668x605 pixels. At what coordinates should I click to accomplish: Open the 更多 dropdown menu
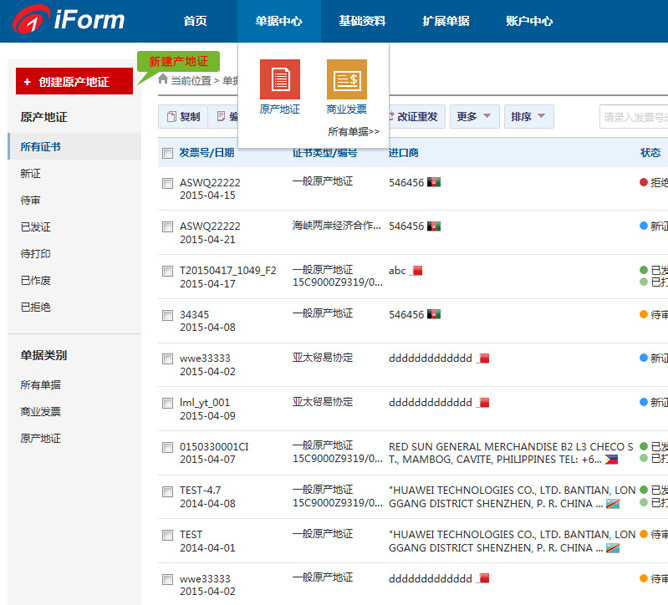click(x=474, y=117)
